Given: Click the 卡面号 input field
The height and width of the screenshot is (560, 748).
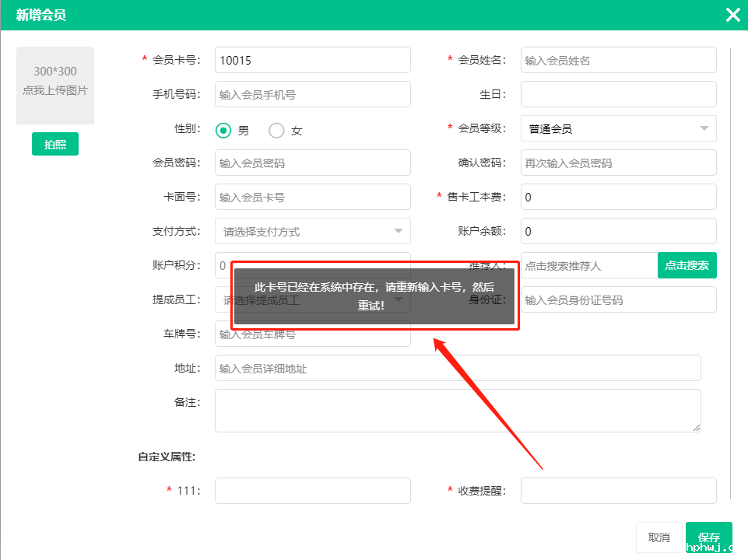Looking at the screenshot, I should click(x=313, y=197).
